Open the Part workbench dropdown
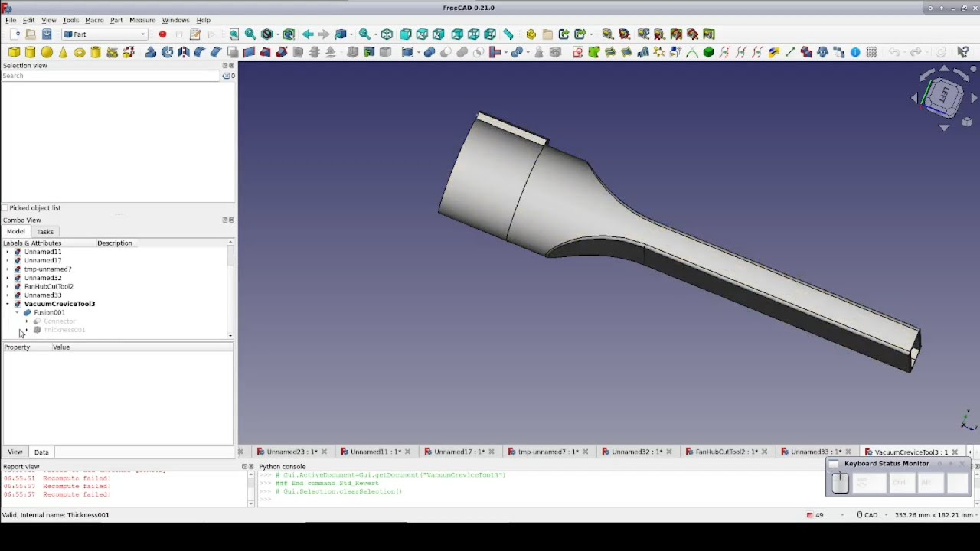Viewport: 980px width, 551px height. [x=104, y=34]
